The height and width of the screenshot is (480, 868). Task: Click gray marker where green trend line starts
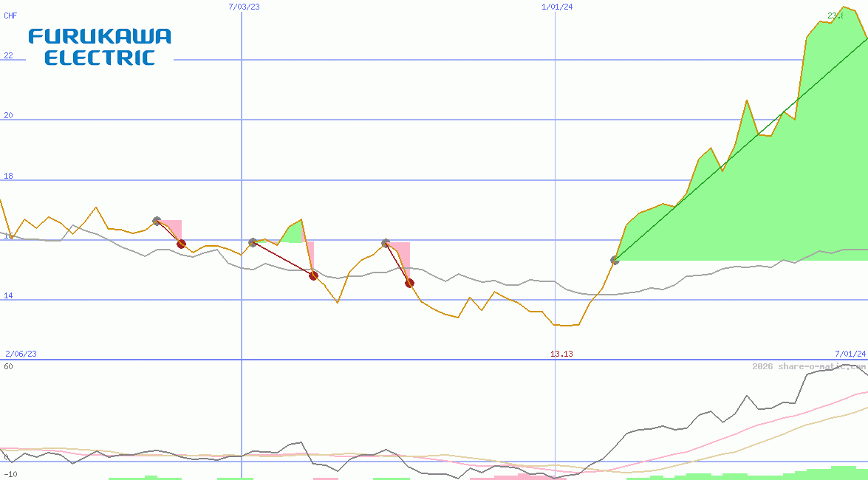615,260
